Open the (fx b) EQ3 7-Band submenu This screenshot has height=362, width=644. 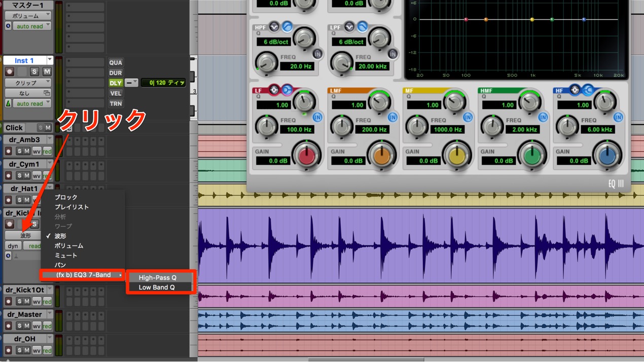point(83,275)
